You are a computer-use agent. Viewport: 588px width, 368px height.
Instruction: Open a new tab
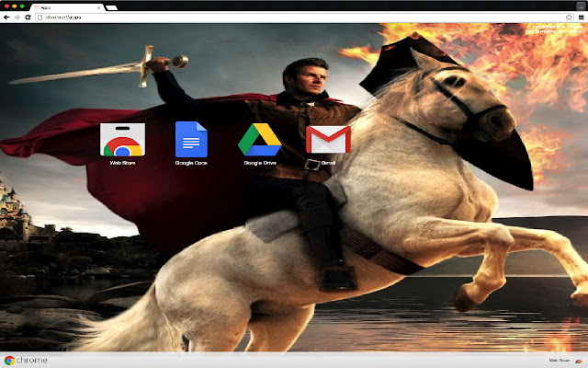tap(111, 7)
